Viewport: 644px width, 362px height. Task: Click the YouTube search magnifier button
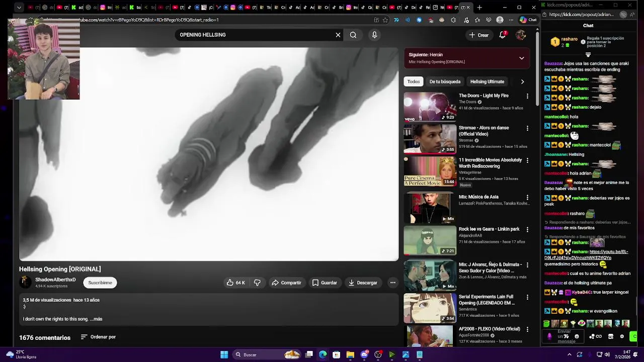353,35
